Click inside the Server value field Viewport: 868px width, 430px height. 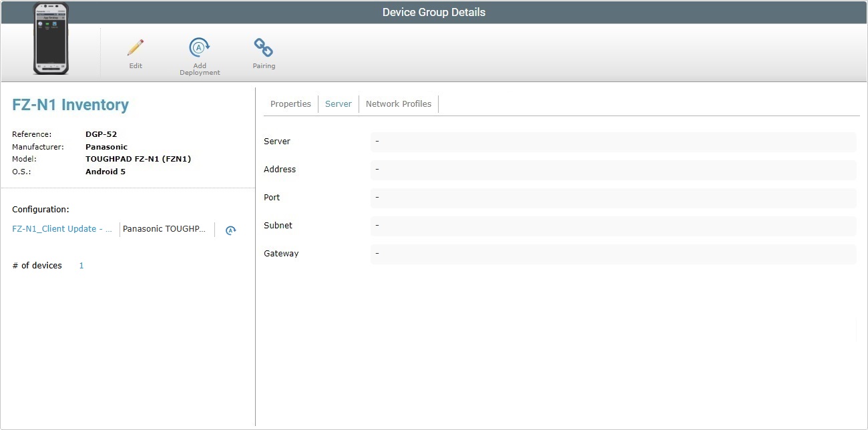pyautogui.click(x=613, y=142)
